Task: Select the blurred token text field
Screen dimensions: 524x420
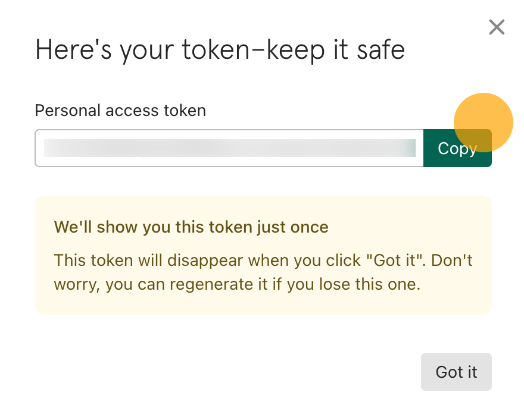Action: 229,148
